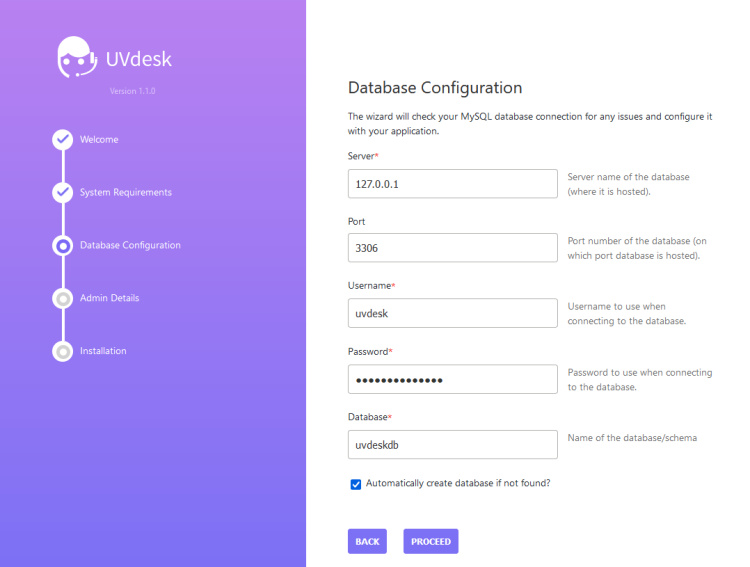Click the Installation step circle
This screenshot has height=567, width=750.
(x=63, y=351)
